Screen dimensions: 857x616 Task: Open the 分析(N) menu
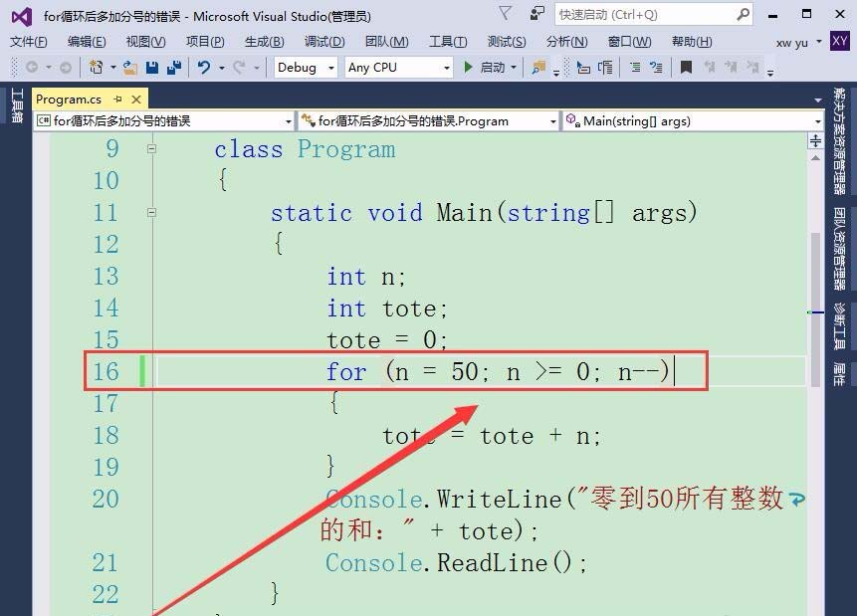tap(566, 42)
